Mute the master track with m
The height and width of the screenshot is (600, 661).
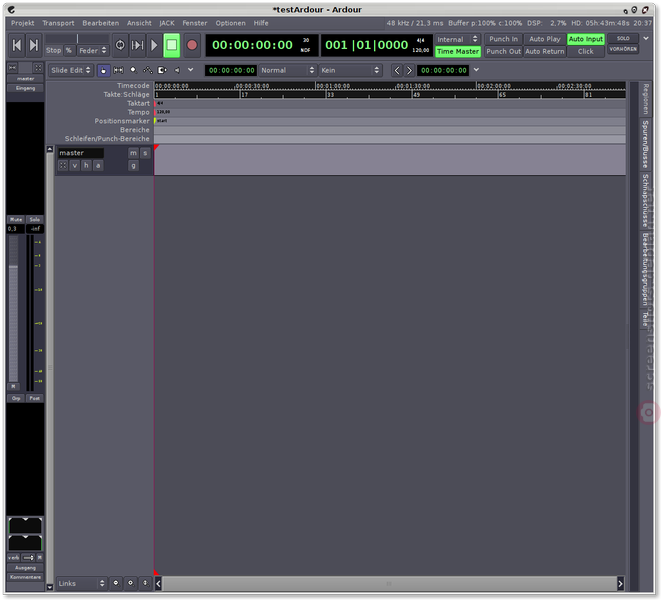pyautogui.click(x=133, y=153)
